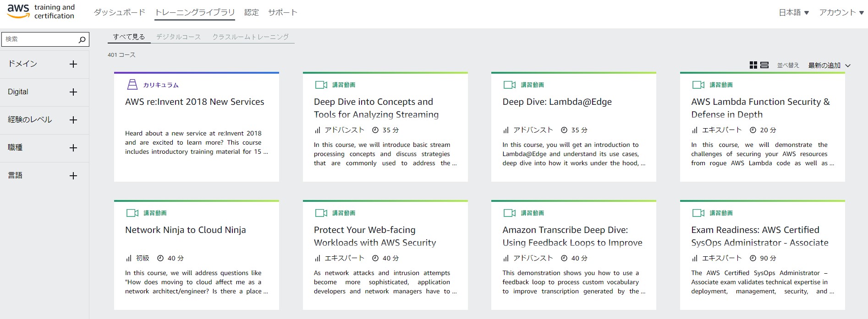Image resolution: width=868 pixels, height=319 pixels.
Task: Open the 認定 menu item
Action: coord(252,12)
